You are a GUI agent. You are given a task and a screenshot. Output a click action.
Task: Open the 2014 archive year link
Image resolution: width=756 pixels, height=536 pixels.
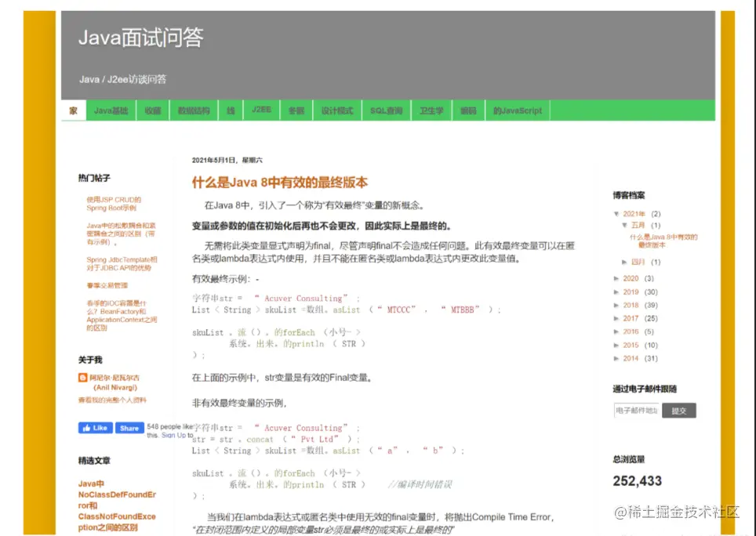coord(631,358)
